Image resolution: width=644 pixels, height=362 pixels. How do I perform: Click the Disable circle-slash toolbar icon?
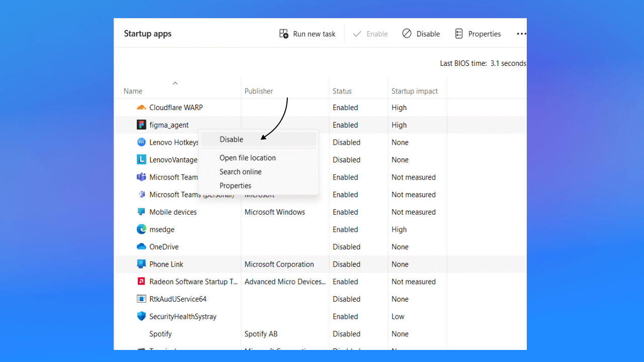coord(407,34)
